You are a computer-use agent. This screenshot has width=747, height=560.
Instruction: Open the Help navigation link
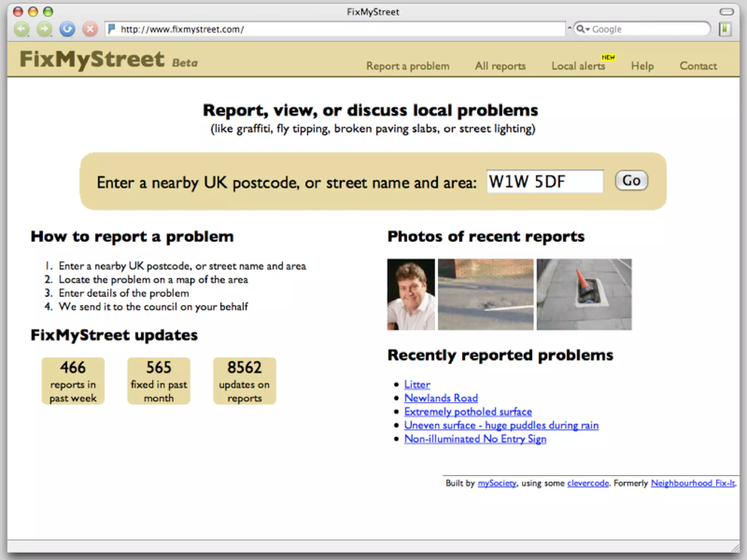coord(642,66)
